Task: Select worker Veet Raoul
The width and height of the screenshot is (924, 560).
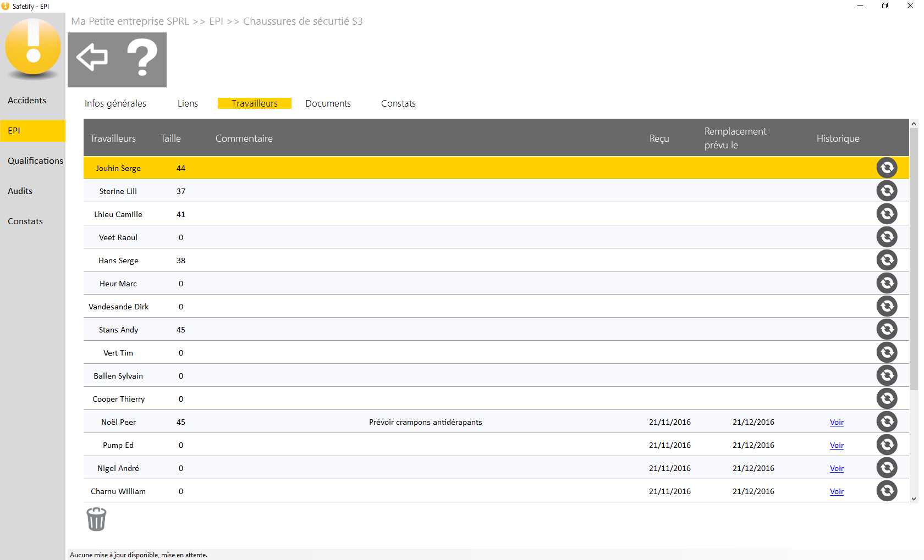Action: [x=118, y=237]
